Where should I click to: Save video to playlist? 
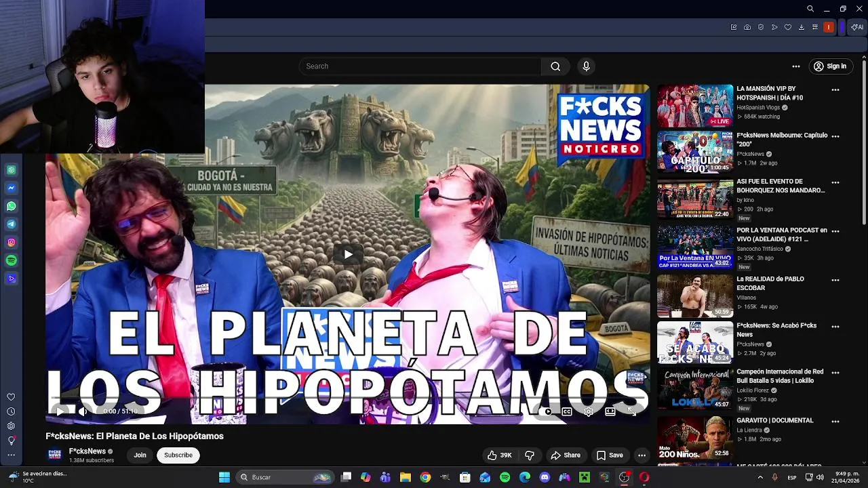(609, 455)
